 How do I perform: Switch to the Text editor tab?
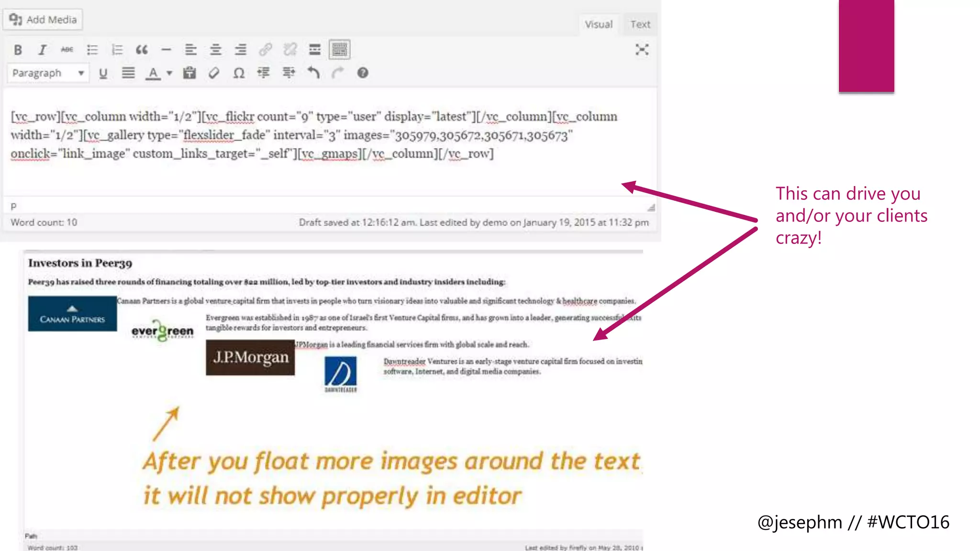coord(640,24)
